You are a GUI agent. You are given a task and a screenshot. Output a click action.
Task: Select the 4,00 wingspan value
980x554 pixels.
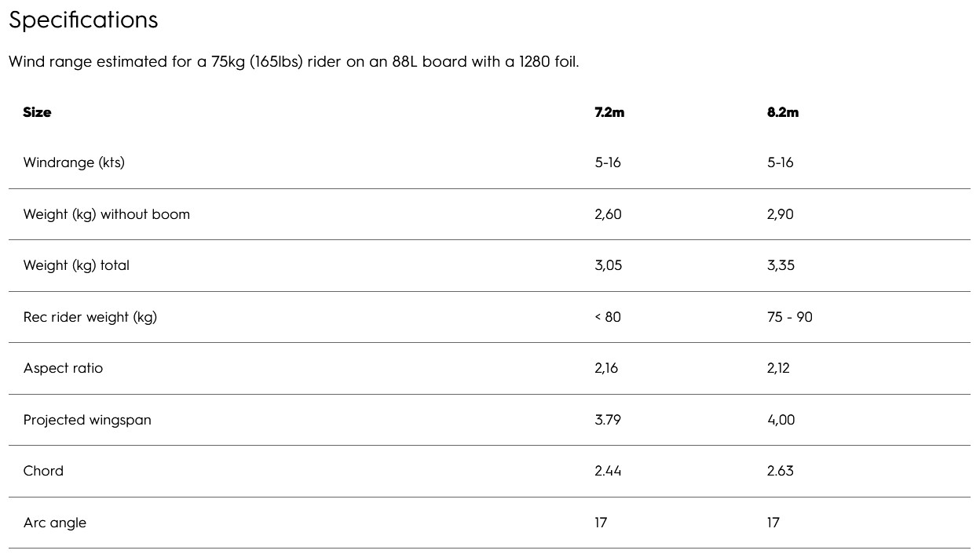[781, 420]
